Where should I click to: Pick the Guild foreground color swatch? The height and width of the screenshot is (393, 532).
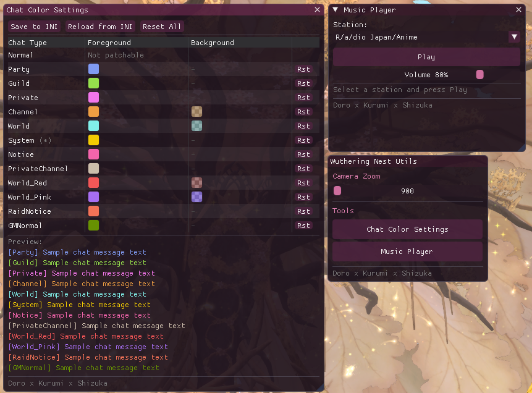[93, 83]
